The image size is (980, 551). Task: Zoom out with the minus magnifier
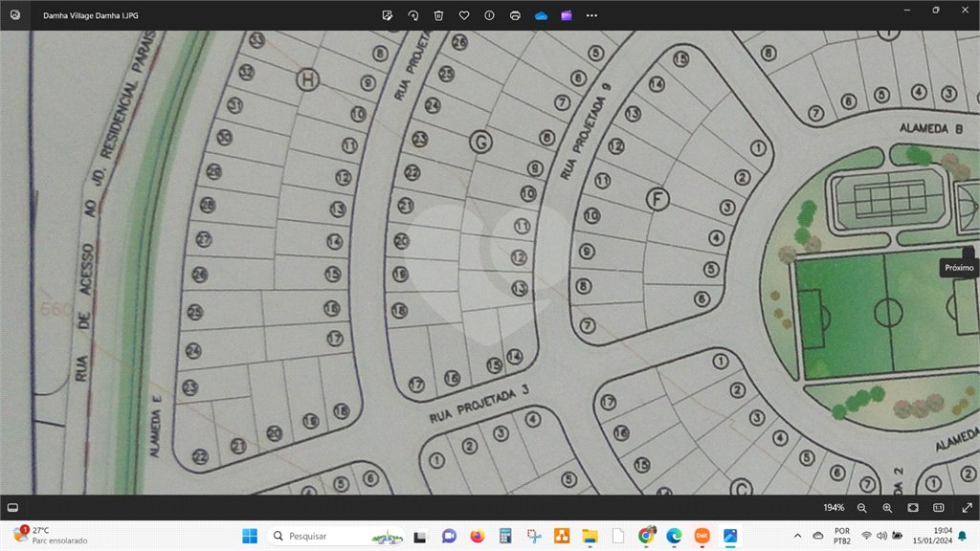862,508
